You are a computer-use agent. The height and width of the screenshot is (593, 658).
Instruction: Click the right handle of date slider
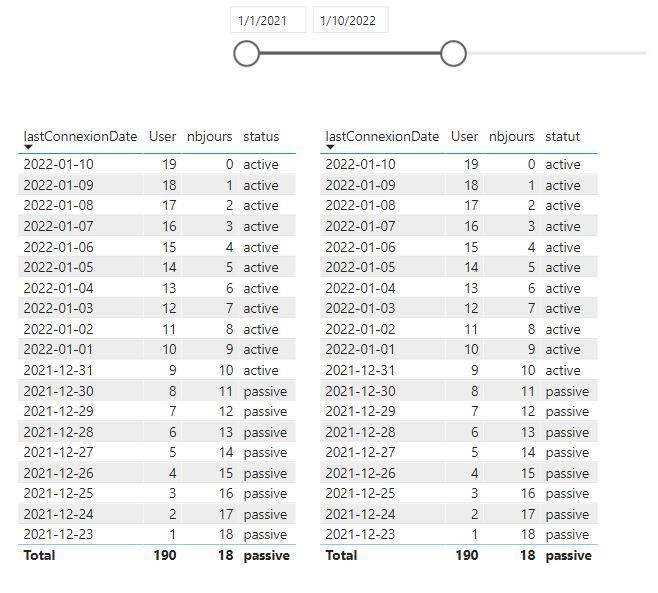coord(453,53)
